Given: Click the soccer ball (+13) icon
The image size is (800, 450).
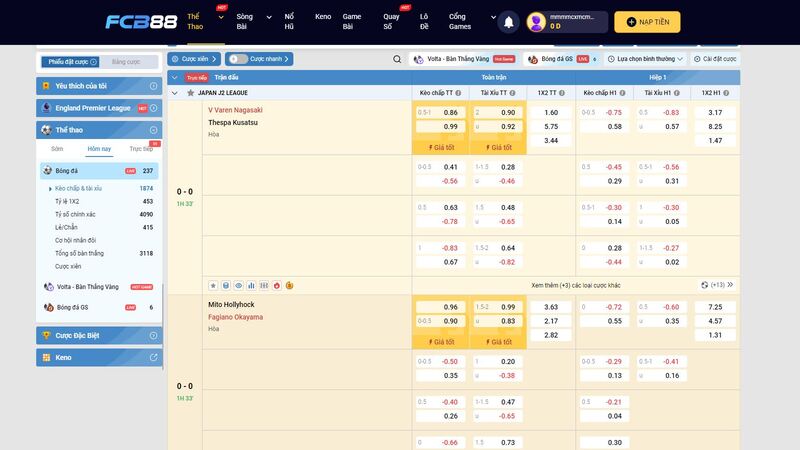Looking at the screenshot, I should tap(705, 285).
